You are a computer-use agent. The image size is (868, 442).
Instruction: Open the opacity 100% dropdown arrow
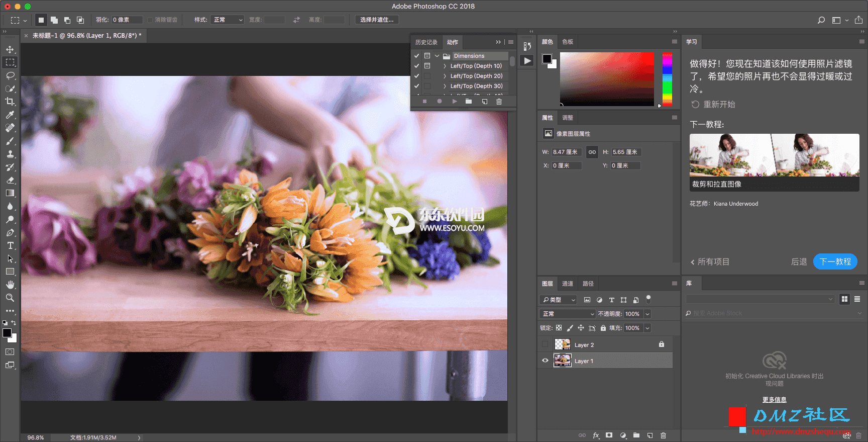click(647, 314)
